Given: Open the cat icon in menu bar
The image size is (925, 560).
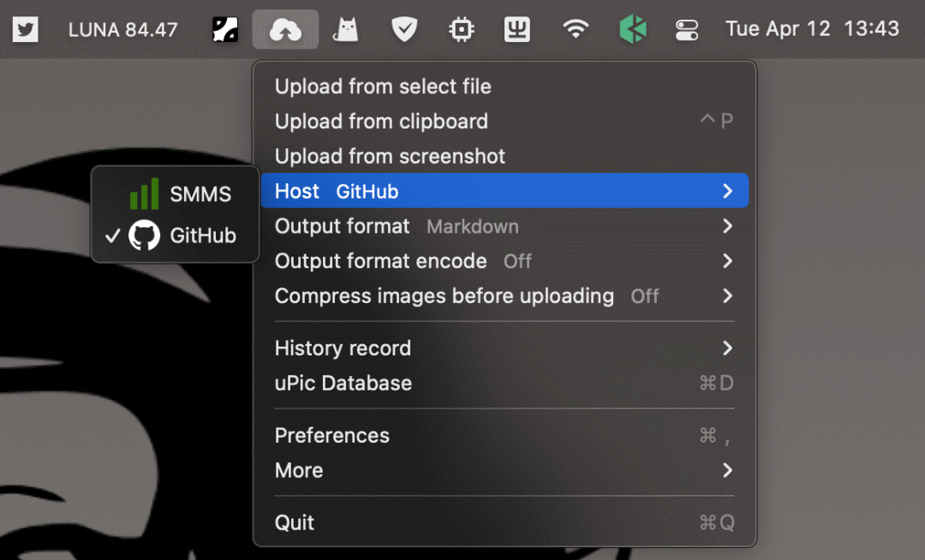Looking at the screenshot, I should click(346, 29).
